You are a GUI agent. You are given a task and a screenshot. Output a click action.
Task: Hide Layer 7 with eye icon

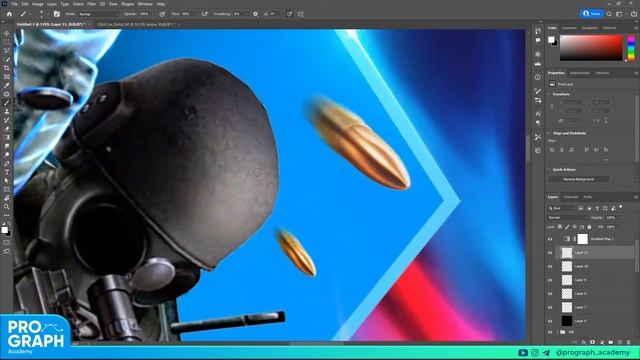550,307
